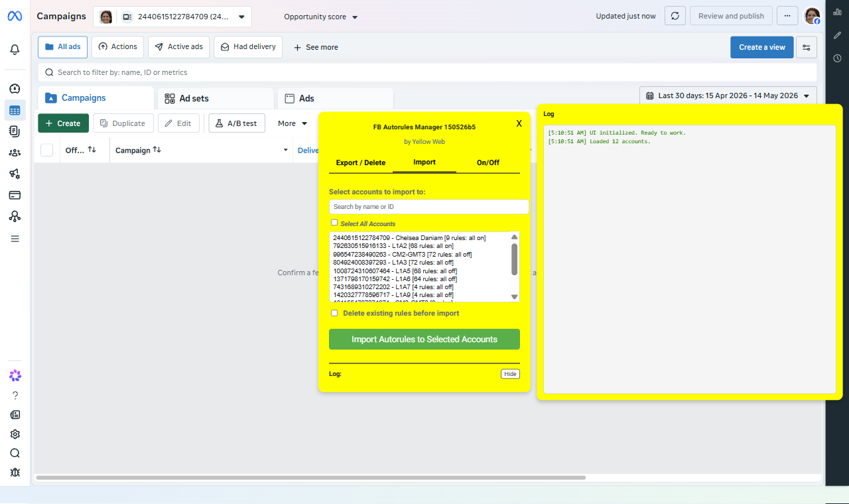Open the Export / Delete tab
The width and height of the screenshot is (849, 504).
pos(361,162)
